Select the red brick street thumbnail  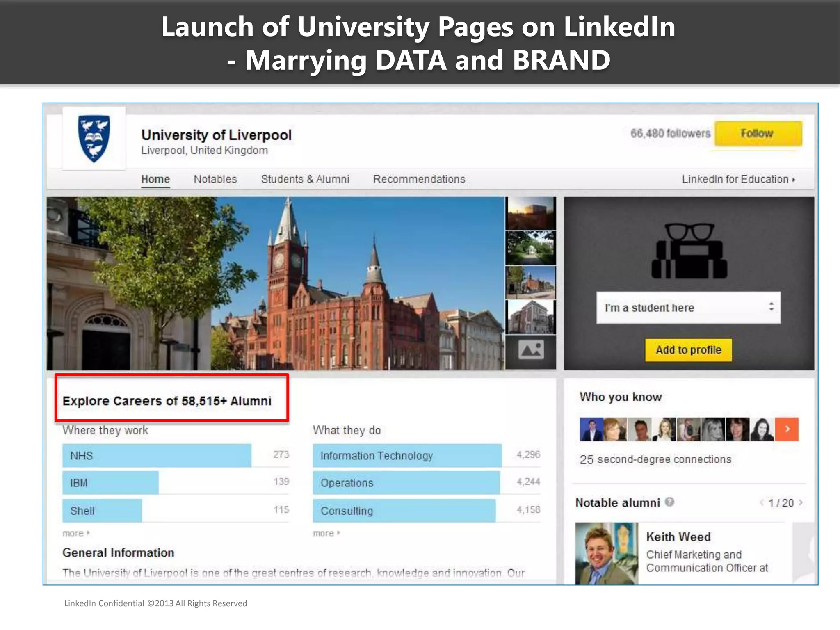(x=531, y=283)
